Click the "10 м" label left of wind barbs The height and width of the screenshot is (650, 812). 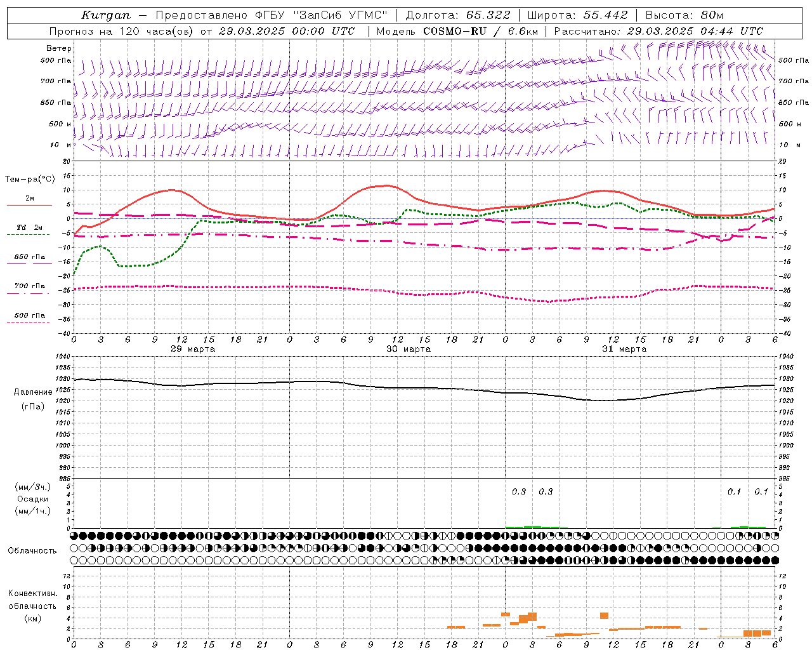click(x=61, y=145)
